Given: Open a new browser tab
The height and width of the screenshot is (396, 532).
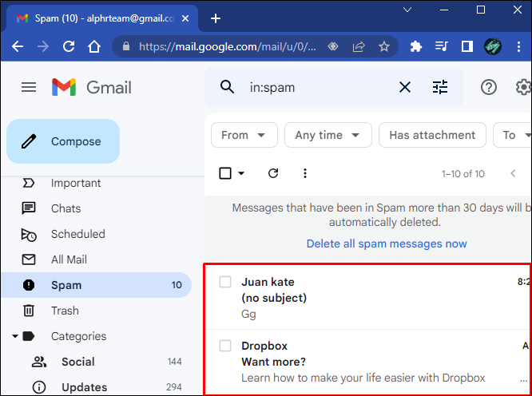Looking at the screenshot, I should [216, 18].
